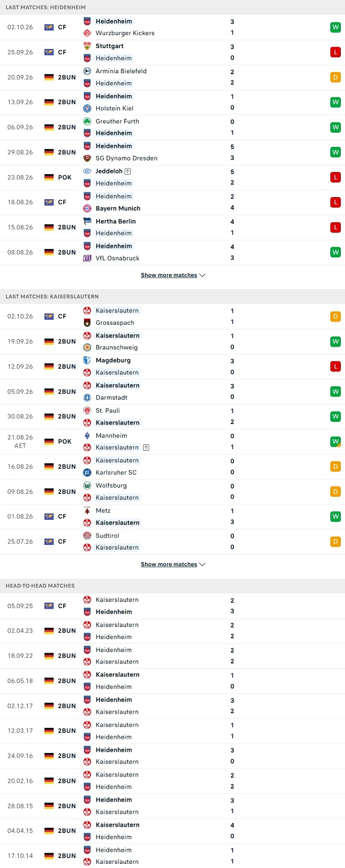Click the Holstein Kiel team logo
Image resolution: width=345 pixels, height=868 pixels.
pyautogui.click(x=87, y=108)
